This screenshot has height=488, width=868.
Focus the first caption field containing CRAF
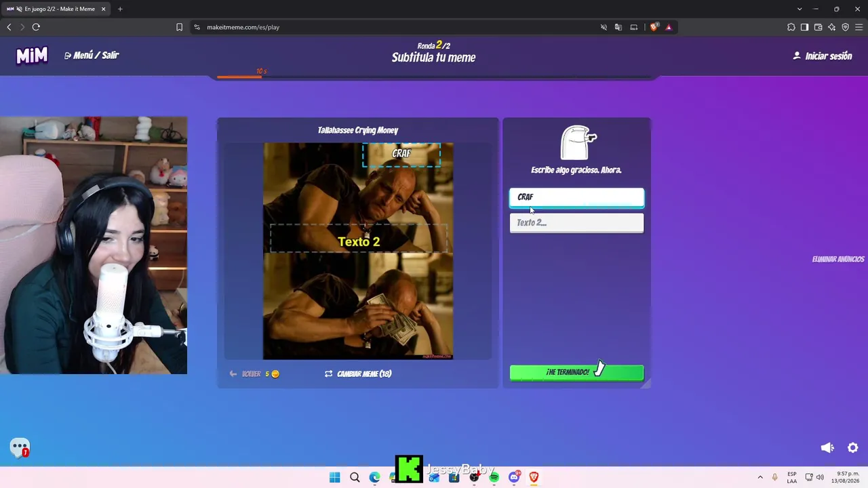click(x=576, y=197)
